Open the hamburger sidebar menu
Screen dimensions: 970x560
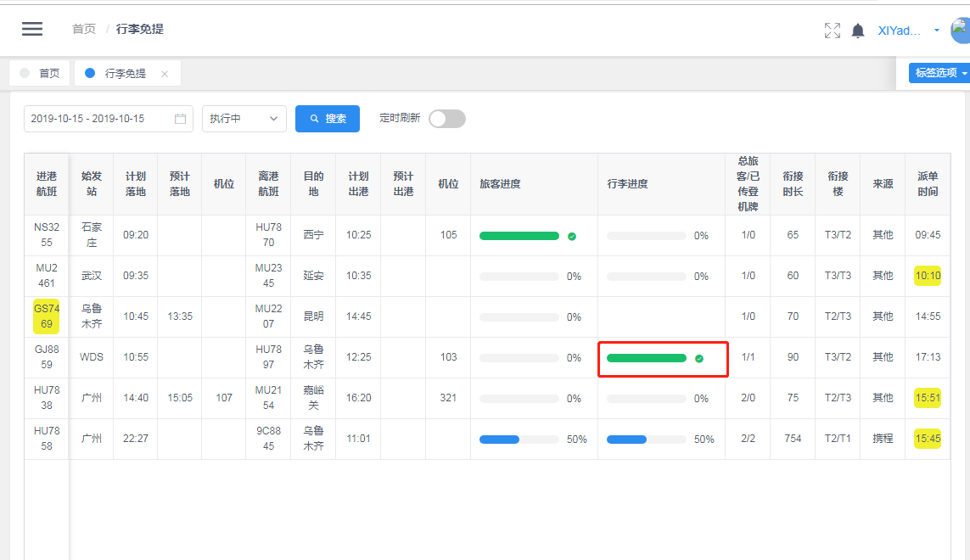tap(32, 29)
